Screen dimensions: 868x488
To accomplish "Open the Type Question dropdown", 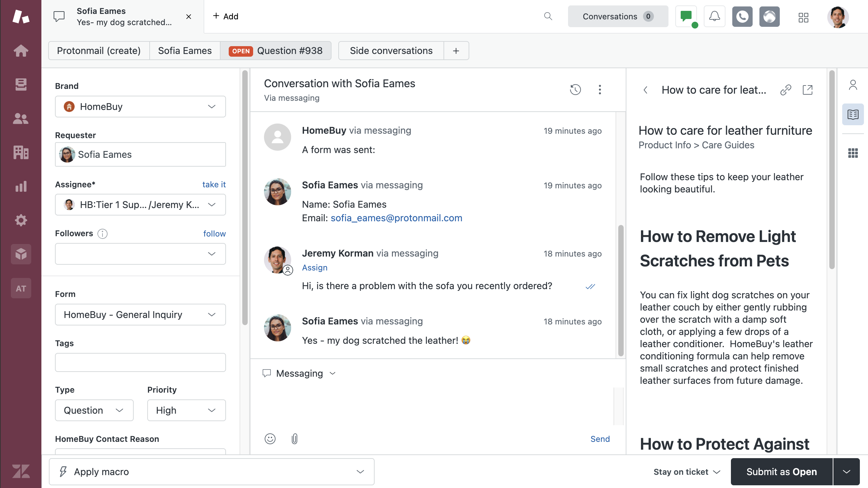I will [x=94, y=410].
